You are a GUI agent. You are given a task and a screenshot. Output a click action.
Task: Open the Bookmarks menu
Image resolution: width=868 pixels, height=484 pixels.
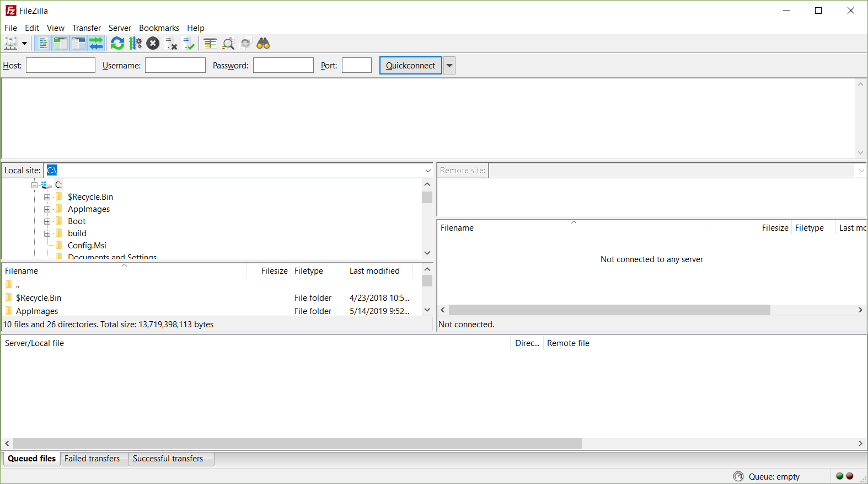(159, 28)
